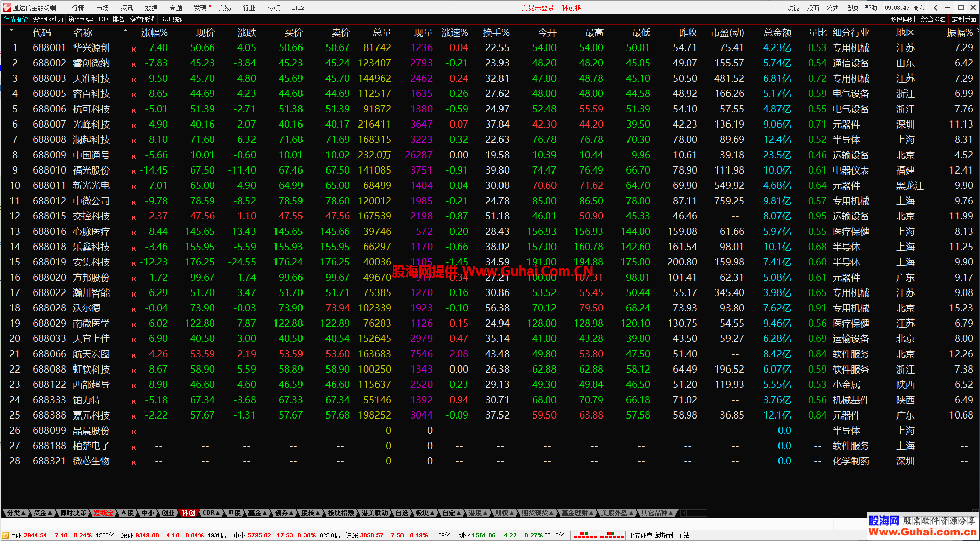The width and height of the screenshot is (980, 541).
Task: Select the 自选 bottom tab
Action: click(402, 513)
